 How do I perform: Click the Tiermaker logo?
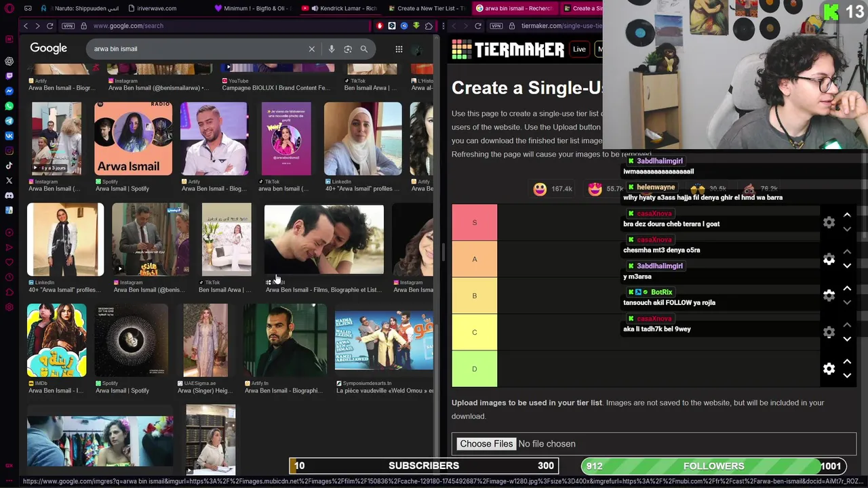pyautogui.click(x=508, y=49)
